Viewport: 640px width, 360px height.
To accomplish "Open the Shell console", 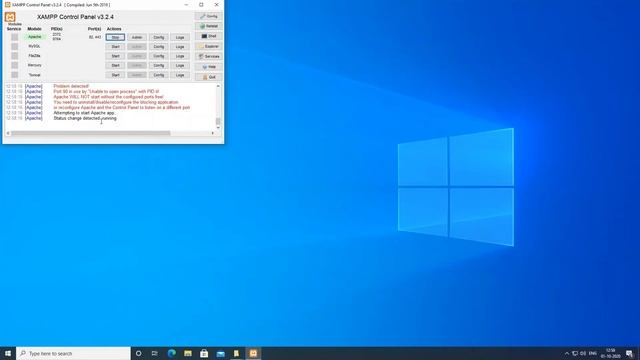I will (209, 36).
